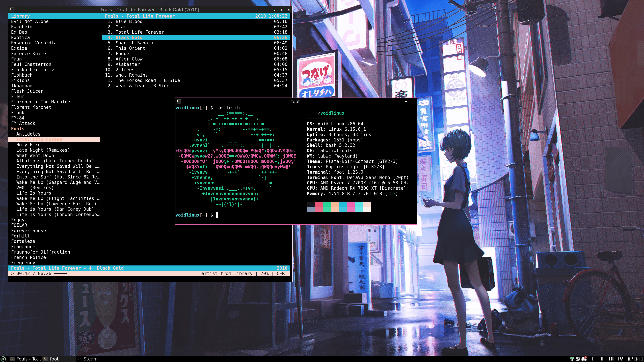Select track 1. Blue Blood
644x362 pixels.
(196, 21)
